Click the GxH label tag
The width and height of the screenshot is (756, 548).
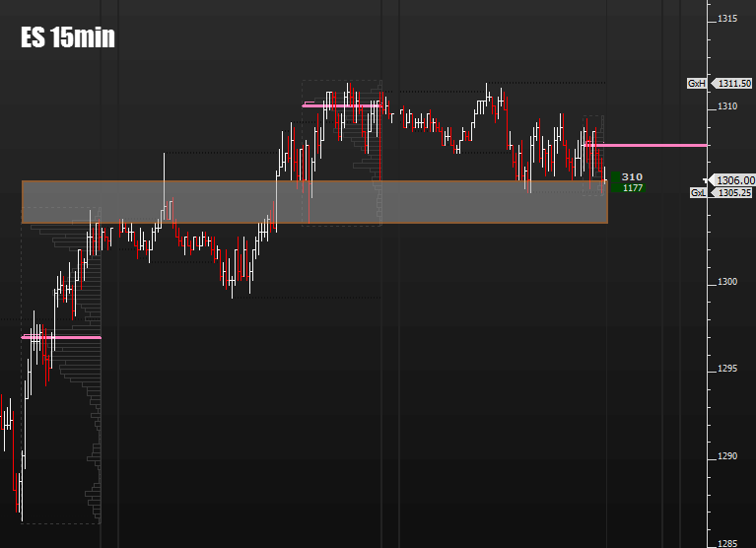tap(697, 84)
